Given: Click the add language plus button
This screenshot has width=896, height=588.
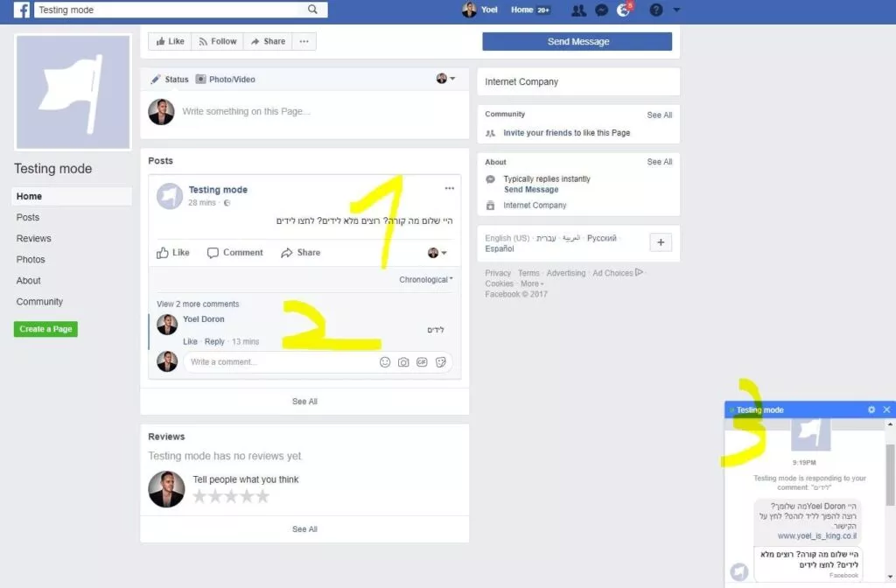Looking at the screenshot, I should click(661, 242).
